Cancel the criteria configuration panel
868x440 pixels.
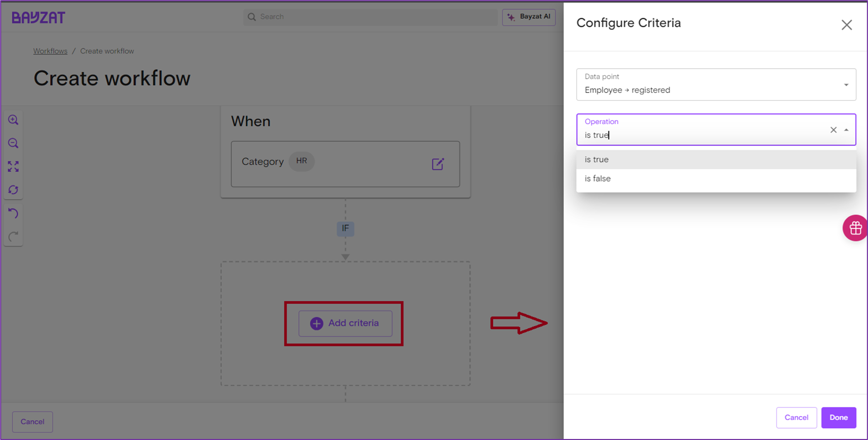pos(796,418)
